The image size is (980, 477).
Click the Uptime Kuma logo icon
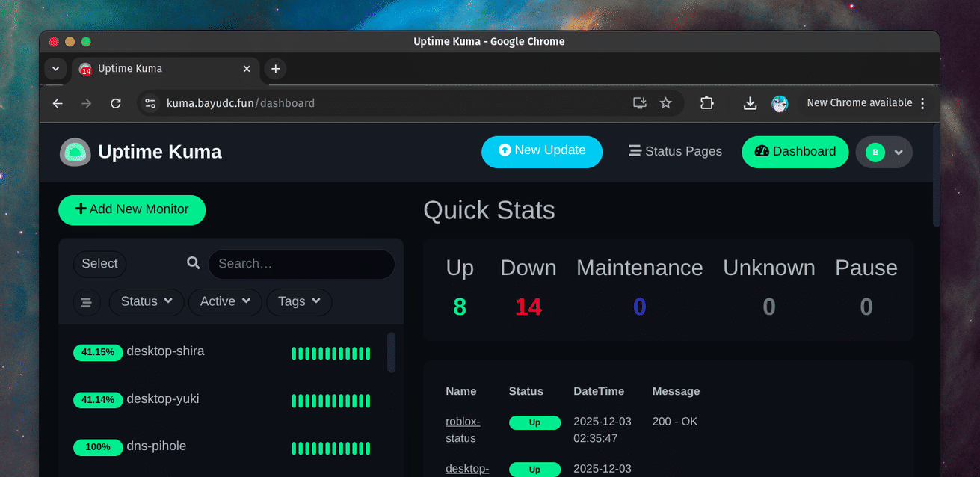pyautogui.click(x=75, y=153)
